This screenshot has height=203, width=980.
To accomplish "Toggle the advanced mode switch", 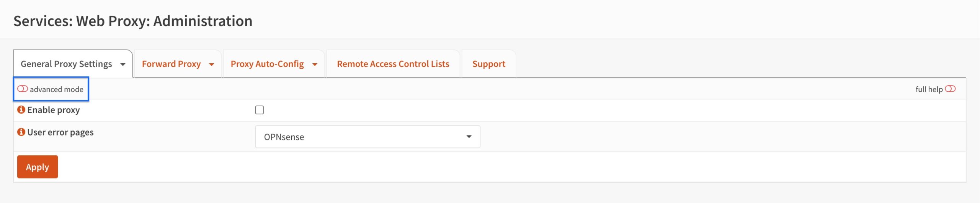I will [23, 89].
